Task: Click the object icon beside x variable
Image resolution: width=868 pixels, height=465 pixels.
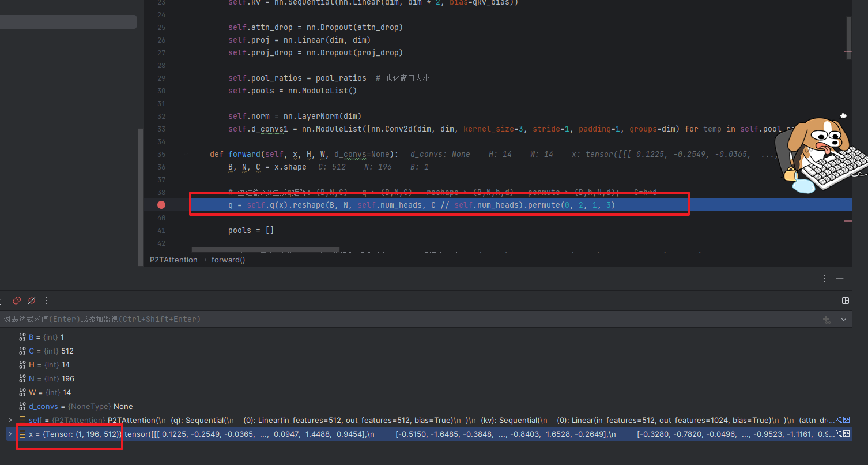Action: pos(22,434)
